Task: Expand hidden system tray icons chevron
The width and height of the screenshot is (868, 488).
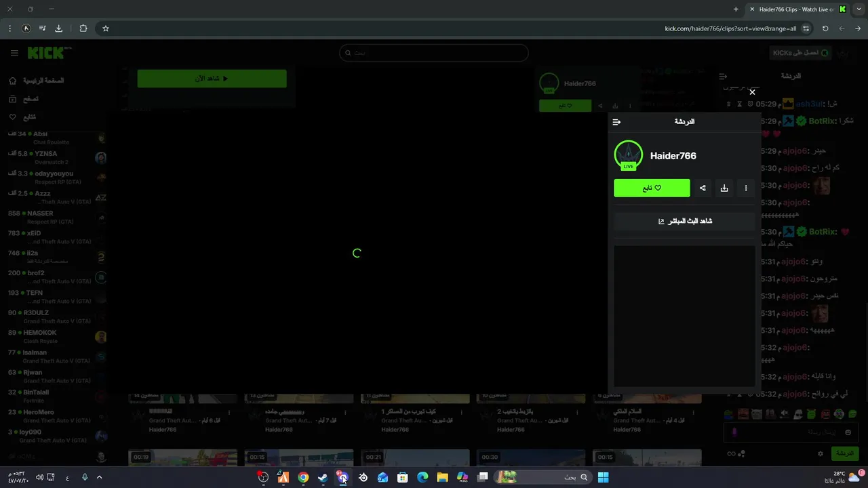Action: pos(99,477)
